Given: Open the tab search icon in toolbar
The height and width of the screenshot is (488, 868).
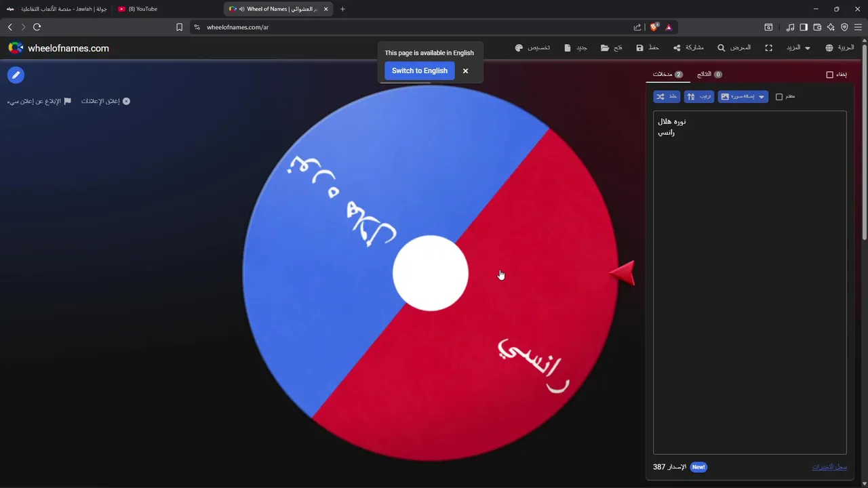Looking at the screenshot, I should point(768,27).
